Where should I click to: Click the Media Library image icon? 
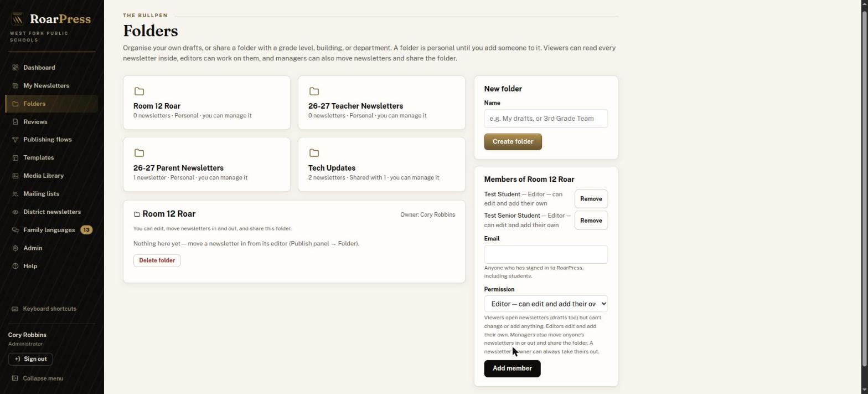point(15,176)
